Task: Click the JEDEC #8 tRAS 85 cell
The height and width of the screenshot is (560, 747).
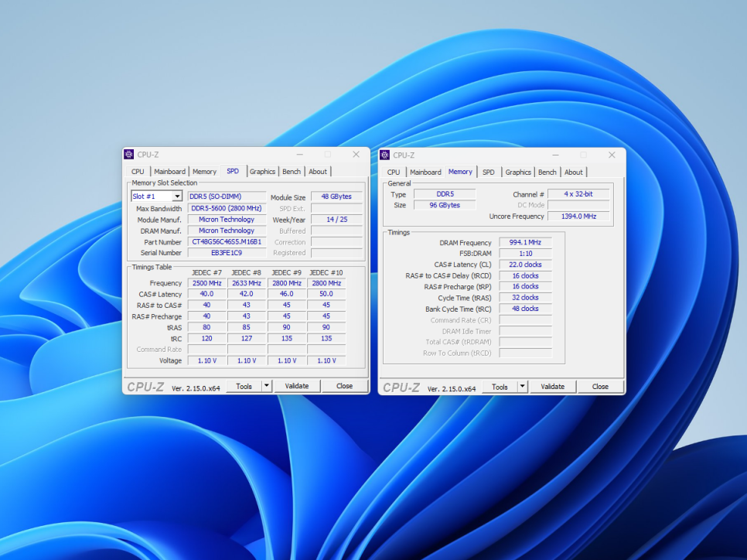Action: pos(247,327)
